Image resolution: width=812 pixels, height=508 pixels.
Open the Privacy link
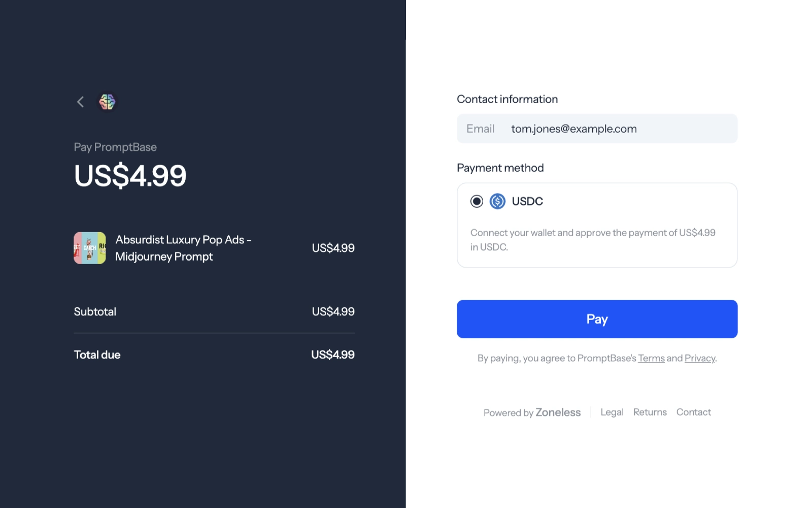[x=700, y=358]
